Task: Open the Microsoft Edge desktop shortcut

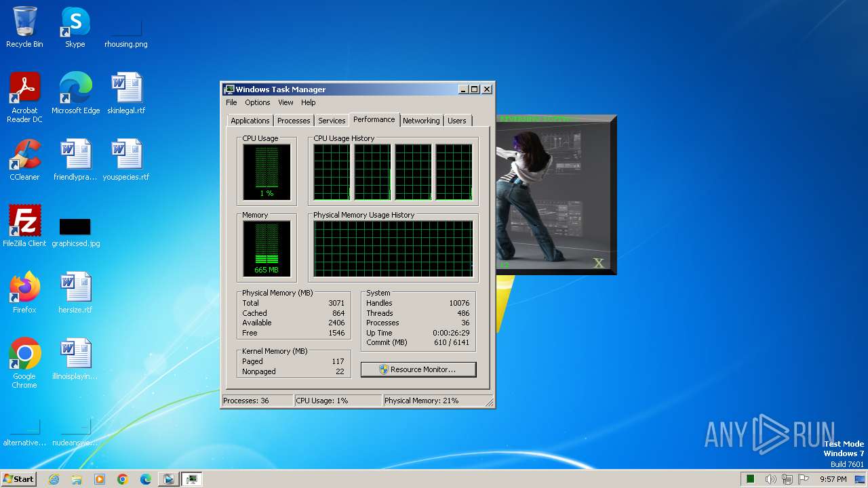Action: pos(75,94)
